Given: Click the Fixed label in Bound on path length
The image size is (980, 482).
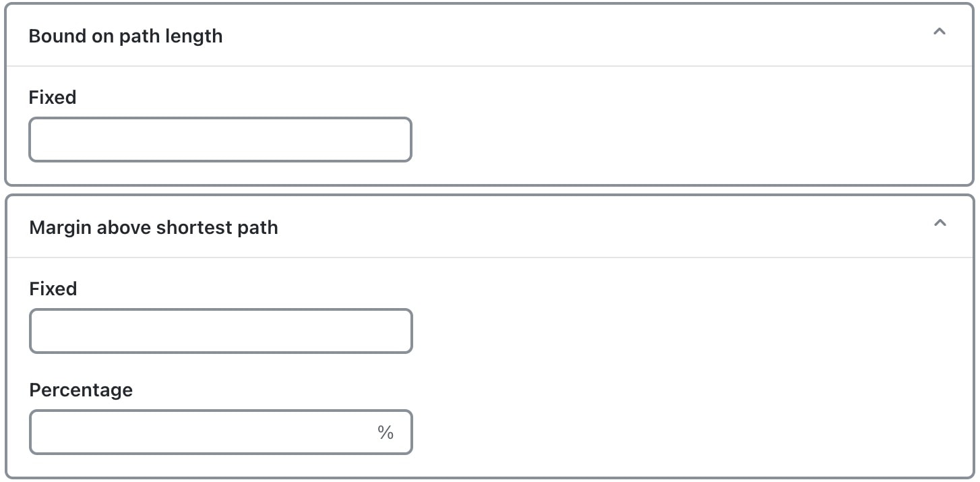Looking at the screenshot, I should tap(53, 98).
